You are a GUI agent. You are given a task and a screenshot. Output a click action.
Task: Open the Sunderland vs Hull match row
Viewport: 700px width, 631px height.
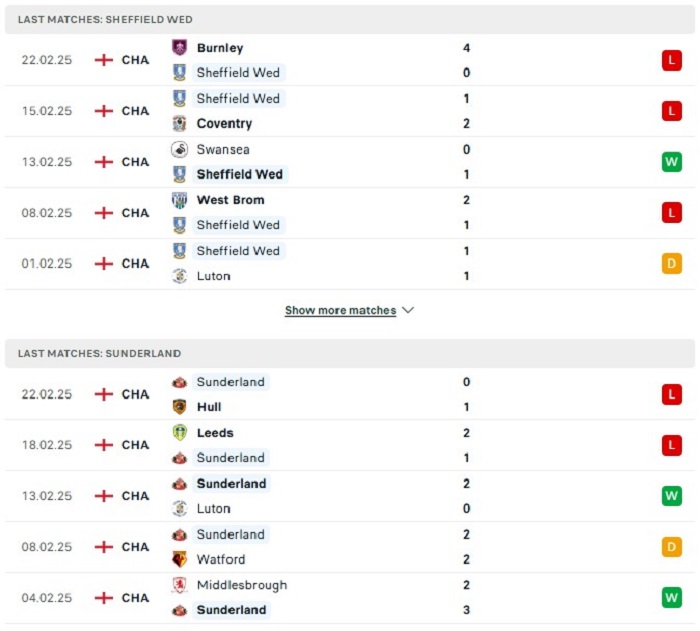coord(350,394)
